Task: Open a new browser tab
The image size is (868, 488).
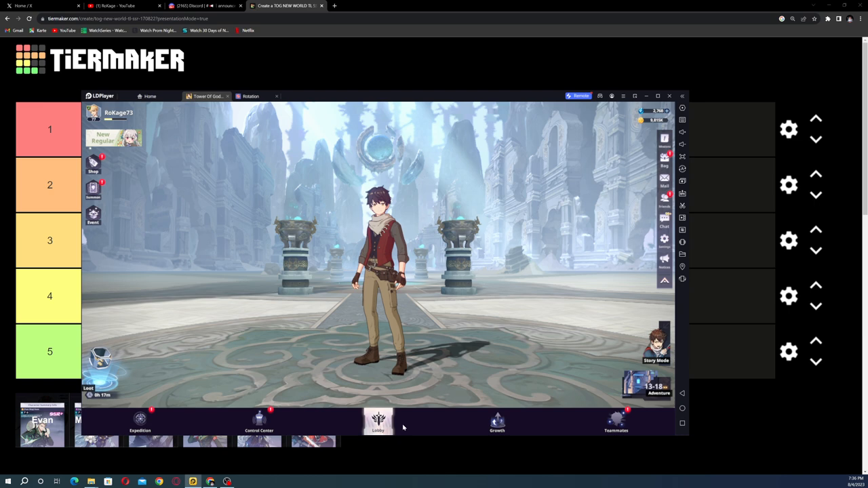Action: click(x=334, y=5)
